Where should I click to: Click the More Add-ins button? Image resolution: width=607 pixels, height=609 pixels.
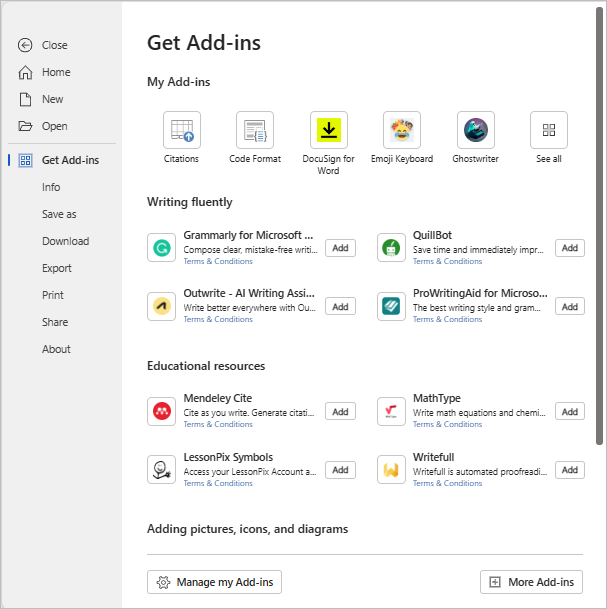[531, 582]
